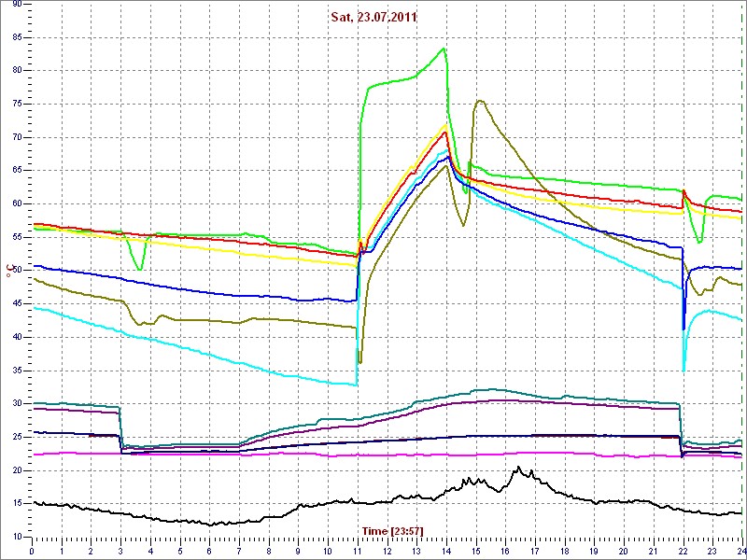Pick the y-axis temperature label 20
The width and height of the screenshot is (747, 560).
pos(16,470)
